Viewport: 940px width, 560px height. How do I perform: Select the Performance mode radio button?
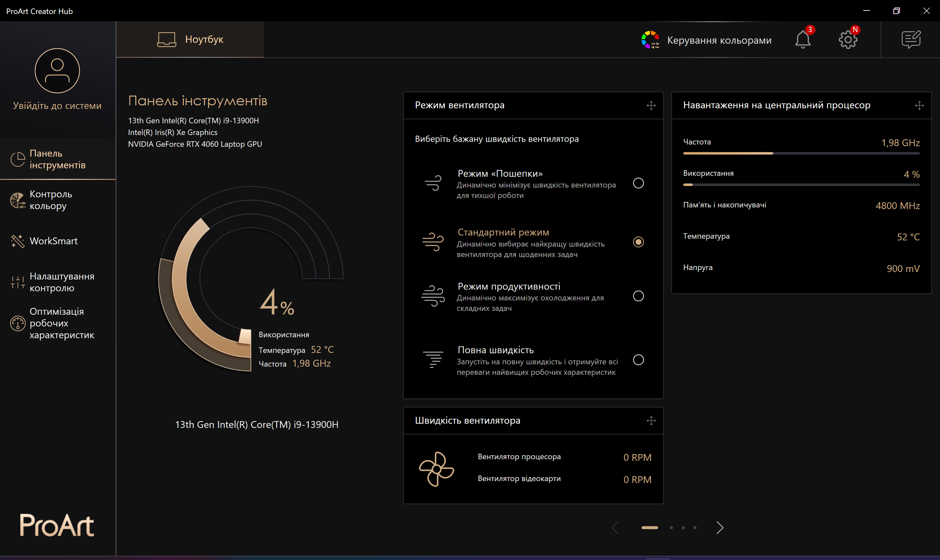[638, 296]
